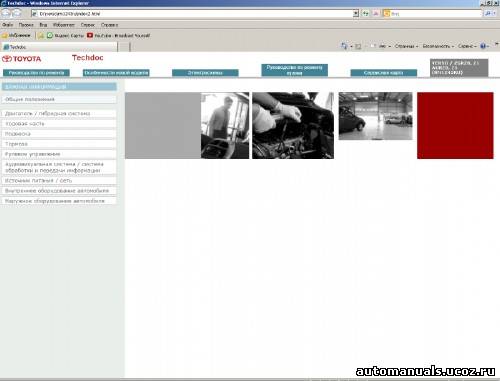
Task: Open the Безопасность dropdown menu
Action: pyautogui.click(x=438, y=46)
